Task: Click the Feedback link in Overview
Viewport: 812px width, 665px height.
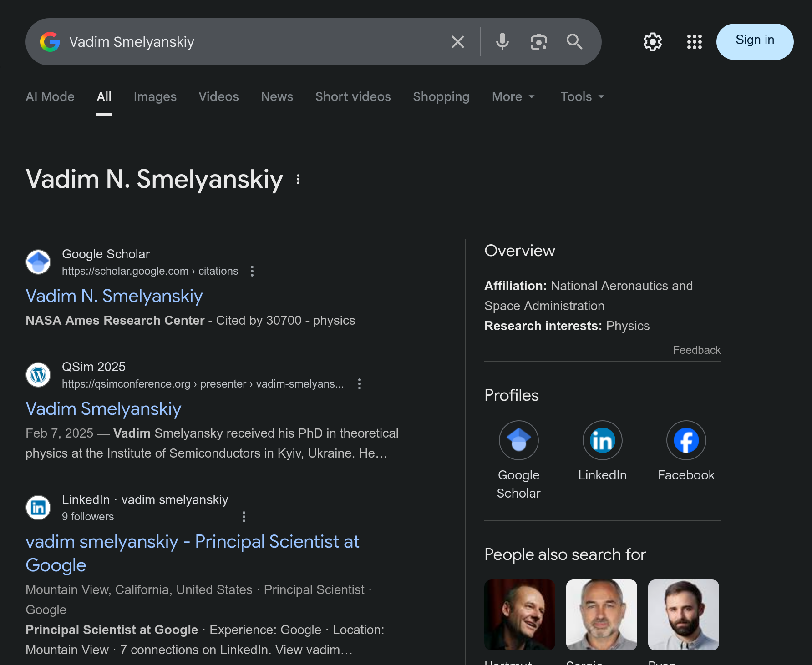Action: pyautogui.click(x=696, y=350)
